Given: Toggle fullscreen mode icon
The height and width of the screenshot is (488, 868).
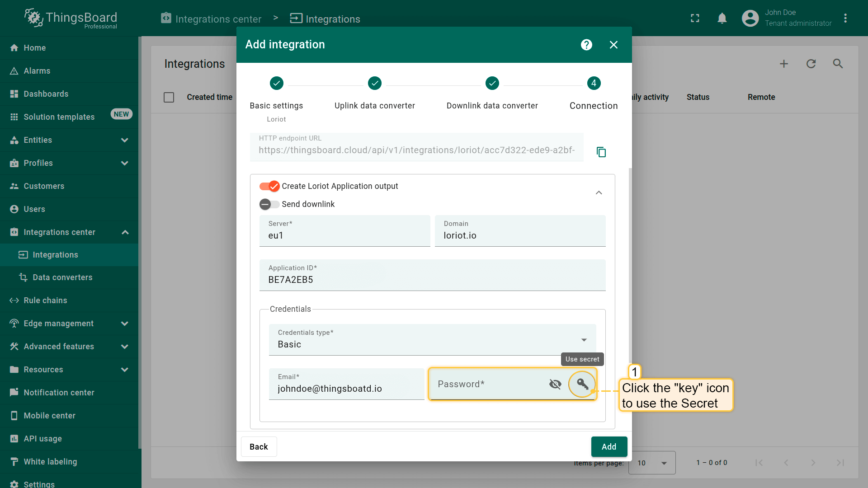Looking at the screenshot, I should pyautogui.click(x=695, y=18).
